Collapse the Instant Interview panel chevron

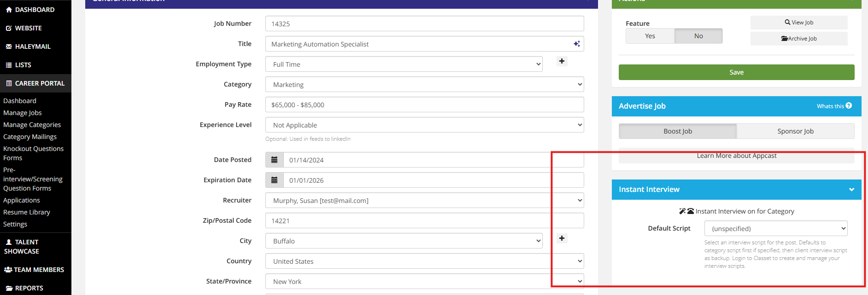pos(851,190)
